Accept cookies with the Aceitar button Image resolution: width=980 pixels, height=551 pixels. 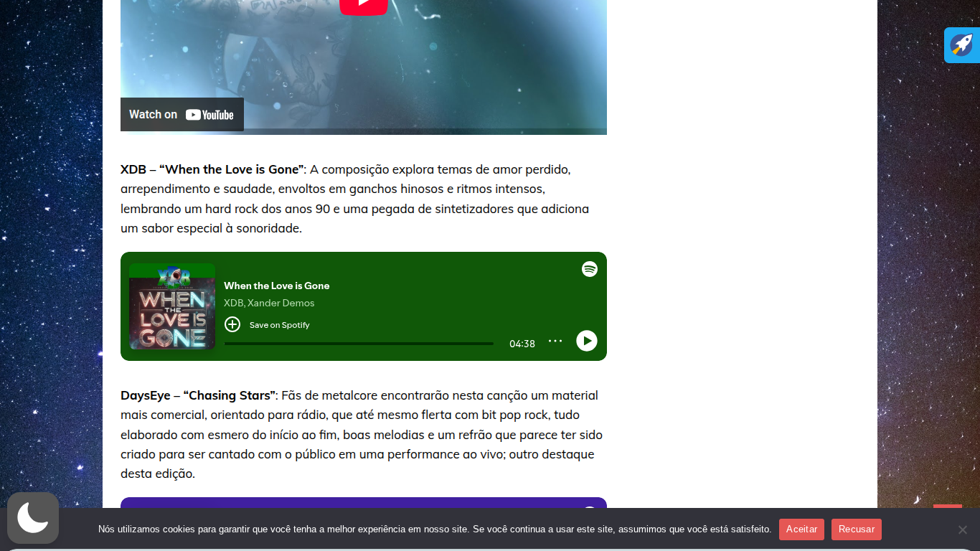[x=801, y=529]
